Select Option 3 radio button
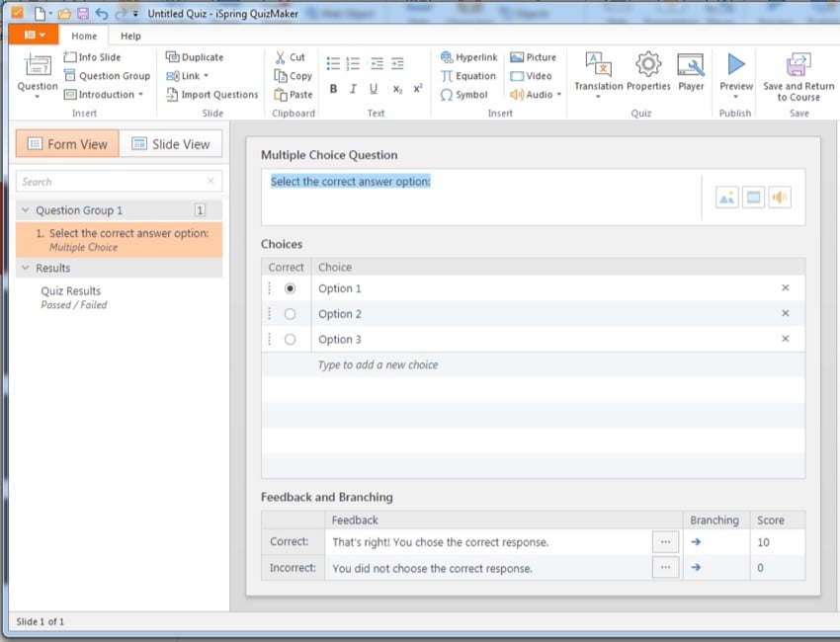 click(290, 340)
